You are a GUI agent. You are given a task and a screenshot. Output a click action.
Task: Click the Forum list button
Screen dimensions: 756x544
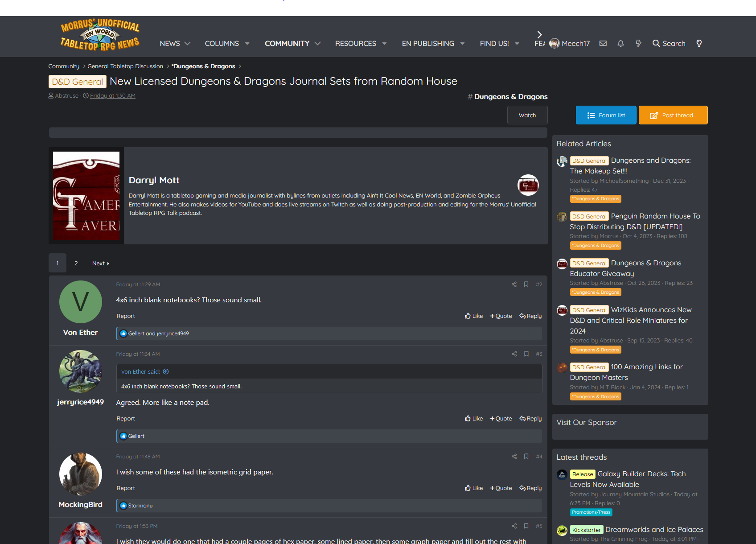point(606,115)
